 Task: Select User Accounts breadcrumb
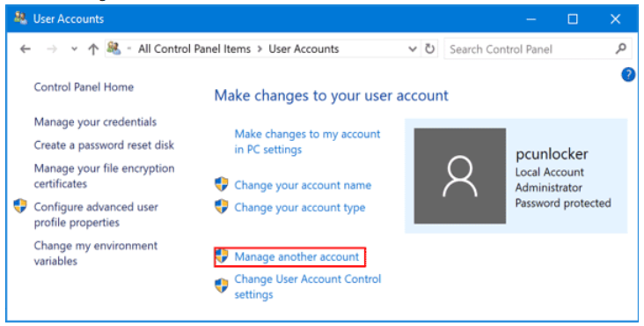(x=304, y=49)
